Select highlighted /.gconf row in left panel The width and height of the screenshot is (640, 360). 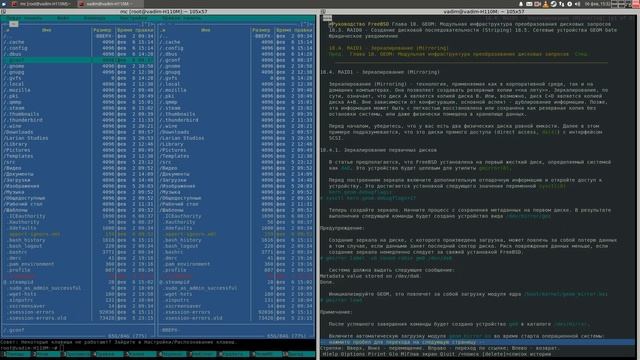tap(79, 60)
